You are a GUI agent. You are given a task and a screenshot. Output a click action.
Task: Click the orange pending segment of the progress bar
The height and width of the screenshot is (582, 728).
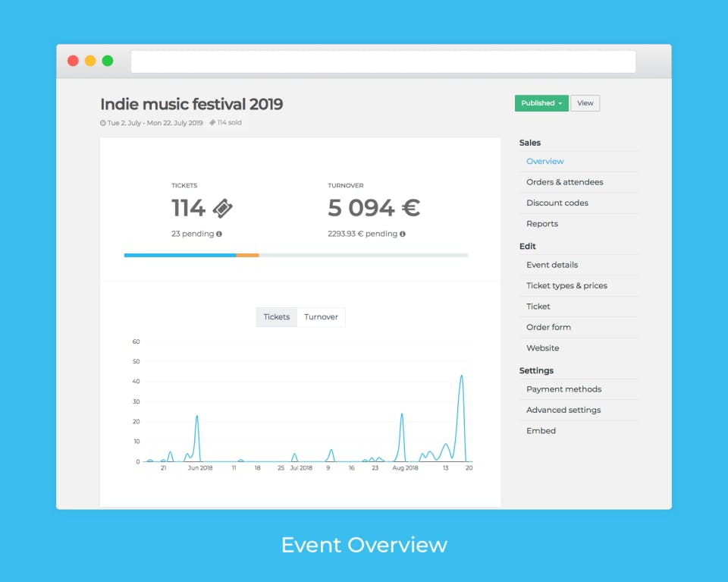(x=247, y=256)
